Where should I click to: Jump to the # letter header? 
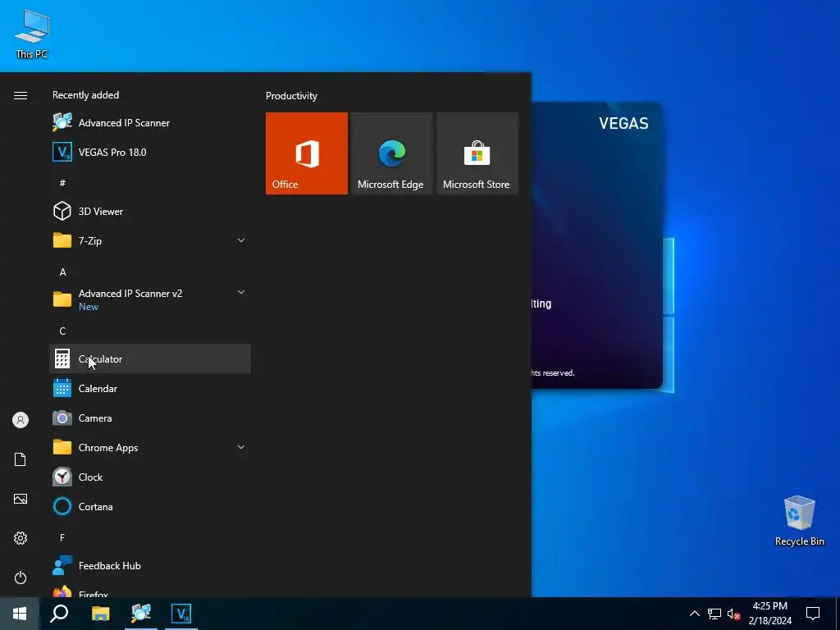tap(62, 183)
